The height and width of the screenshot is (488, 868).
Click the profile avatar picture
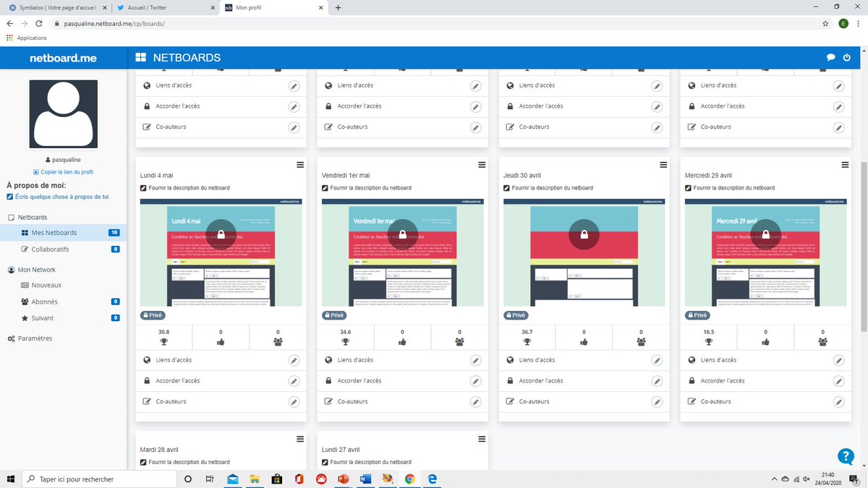point(63,114)
